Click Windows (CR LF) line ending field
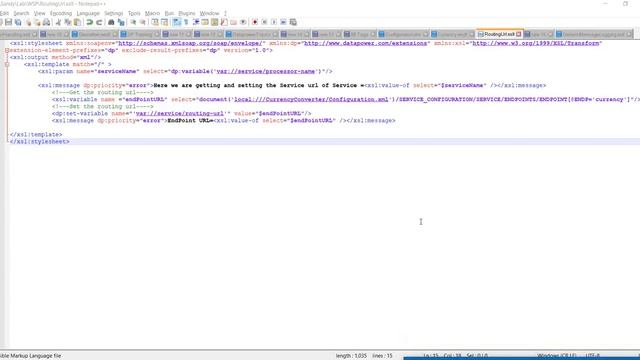This screenshot has width=640, height=360. click(557, 356)
